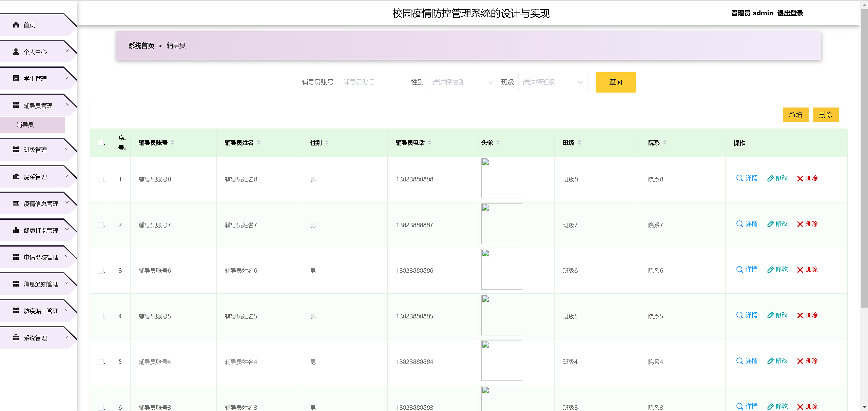868x411 pixels.
Task: Click the 新增 button
Action: click(x=795, y=115)
